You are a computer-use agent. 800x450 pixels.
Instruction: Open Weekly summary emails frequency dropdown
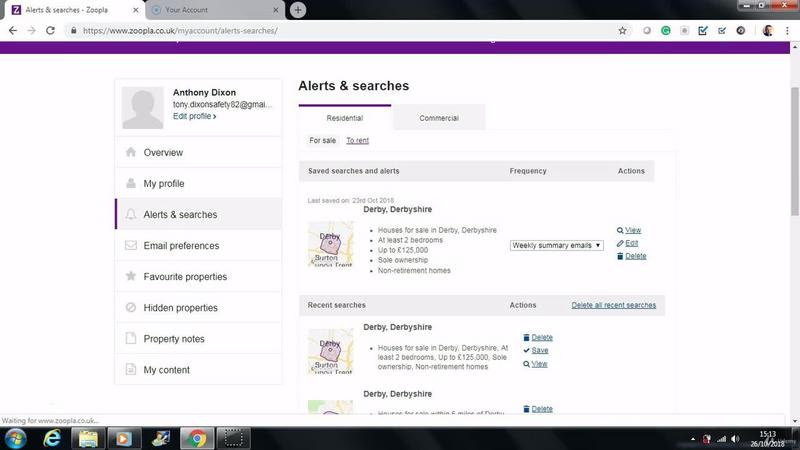(557, 245)
